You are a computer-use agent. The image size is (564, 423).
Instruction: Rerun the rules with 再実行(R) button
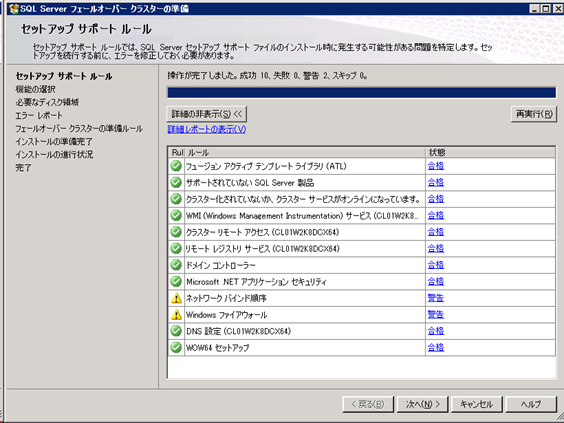(534, 114)
